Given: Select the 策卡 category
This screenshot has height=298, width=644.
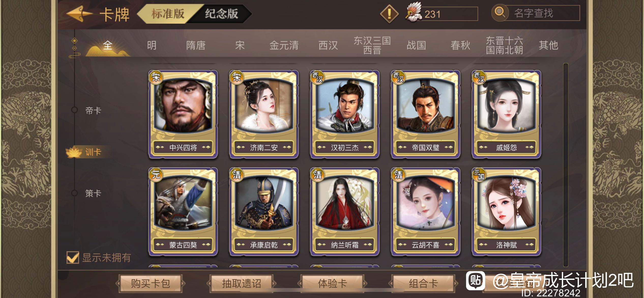Looking at the screenshot, I should (93, 193).
